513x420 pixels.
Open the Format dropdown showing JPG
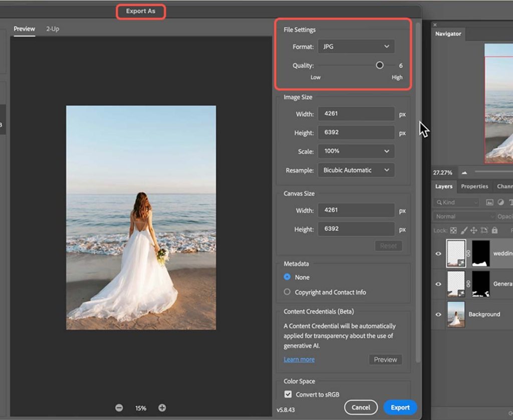(x=356, y=47)
